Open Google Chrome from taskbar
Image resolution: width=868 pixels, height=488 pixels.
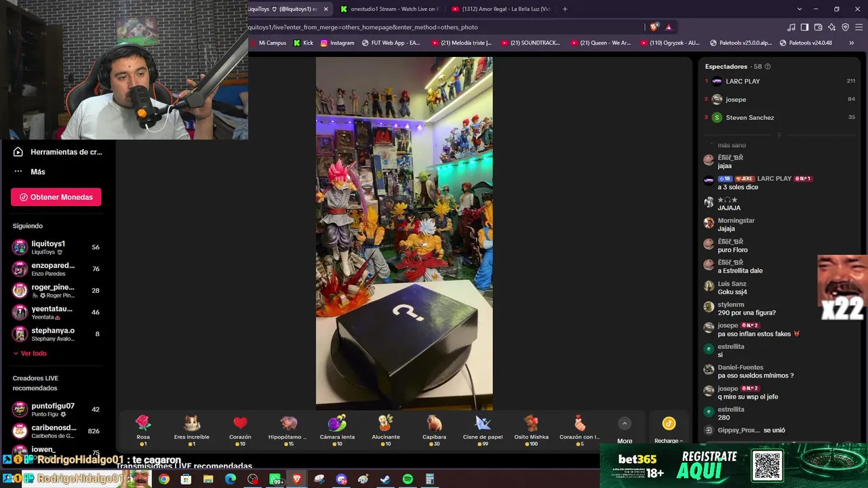click(164, 479)
